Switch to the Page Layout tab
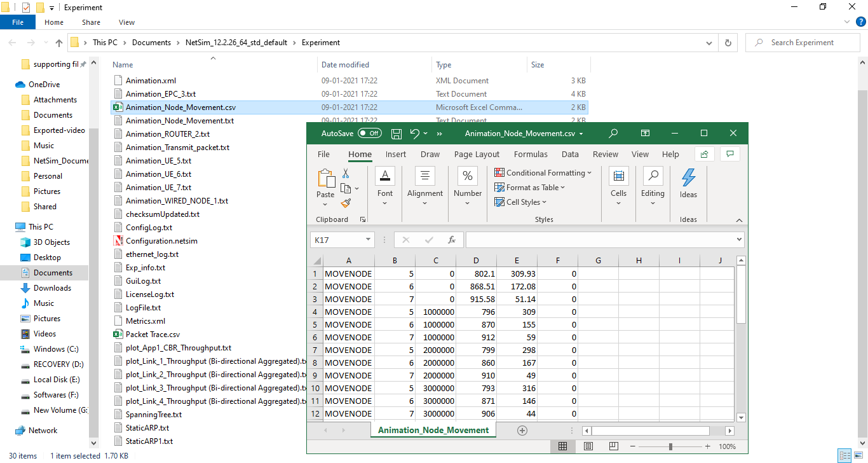This screenshot has height=463, width=868. (x=477, y=154)
